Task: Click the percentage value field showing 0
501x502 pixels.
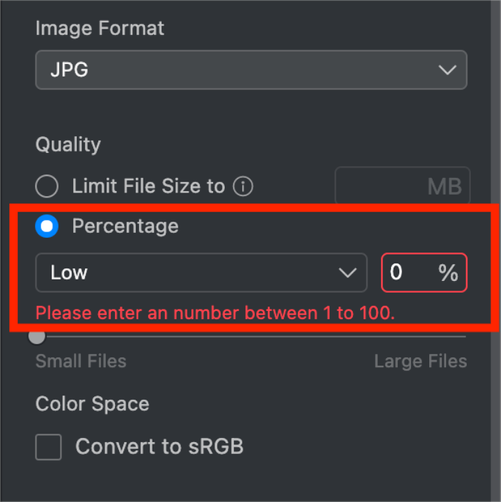Action: point(424,273)
